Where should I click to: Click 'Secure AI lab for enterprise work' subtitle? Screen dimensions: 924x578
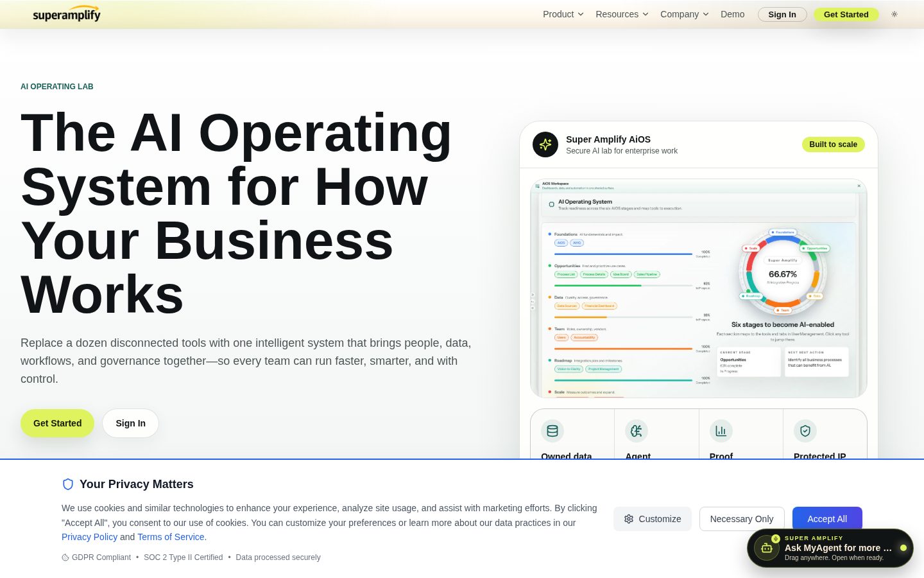(622, 151)
